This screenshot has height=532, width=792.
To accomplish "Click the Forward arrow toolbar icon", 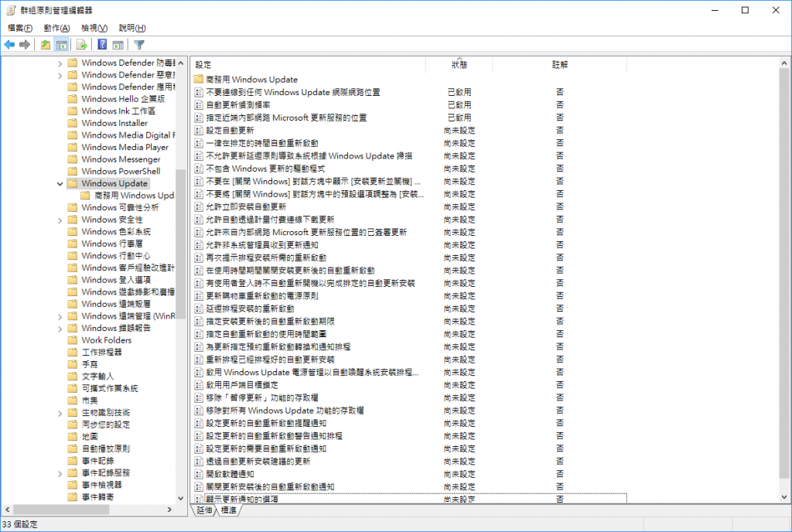I will [x=25, y=45].
